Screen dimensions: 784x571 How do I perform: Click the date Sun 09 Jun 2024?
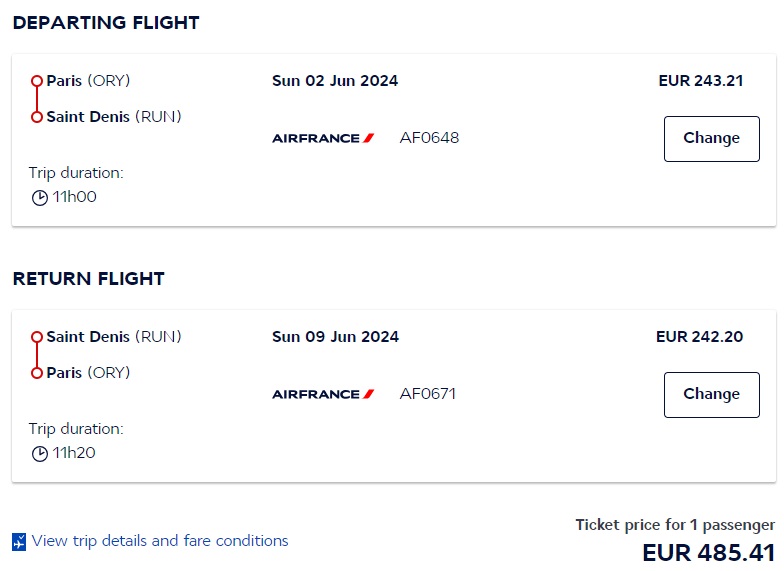[x=336, y=336]
